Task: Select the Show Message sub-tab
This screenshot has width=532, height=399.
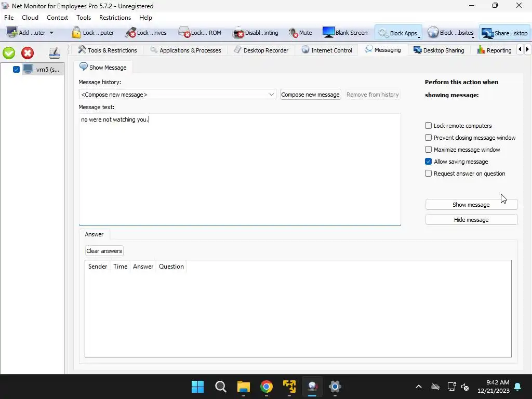Action: tap(103, 67)
